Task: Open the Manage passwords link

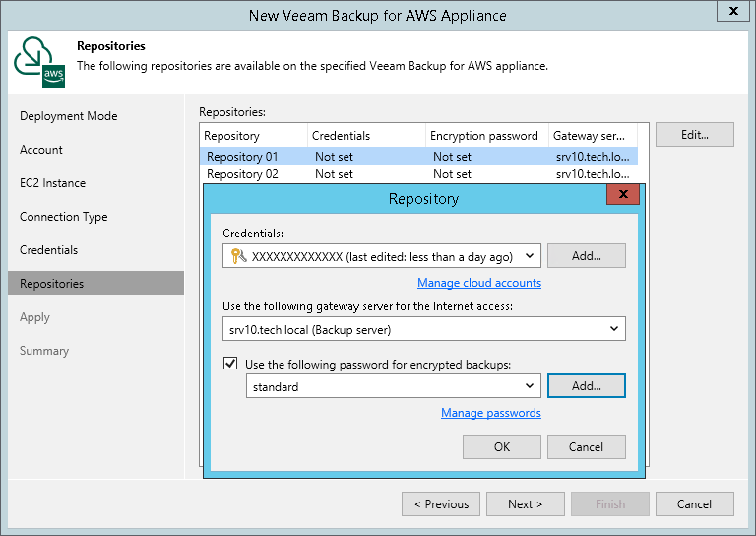Action: pos(491,413)
